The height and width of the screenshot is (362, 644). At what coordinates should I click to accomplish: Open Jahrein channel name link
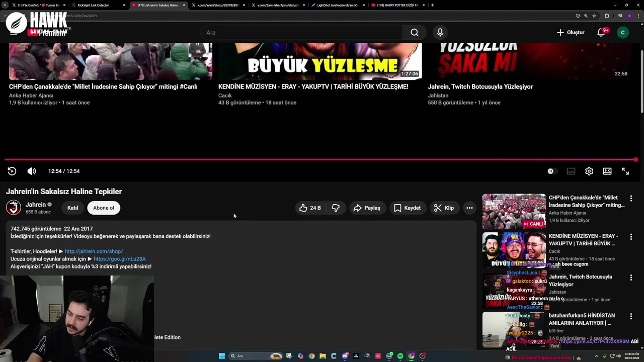coord(36,205)
